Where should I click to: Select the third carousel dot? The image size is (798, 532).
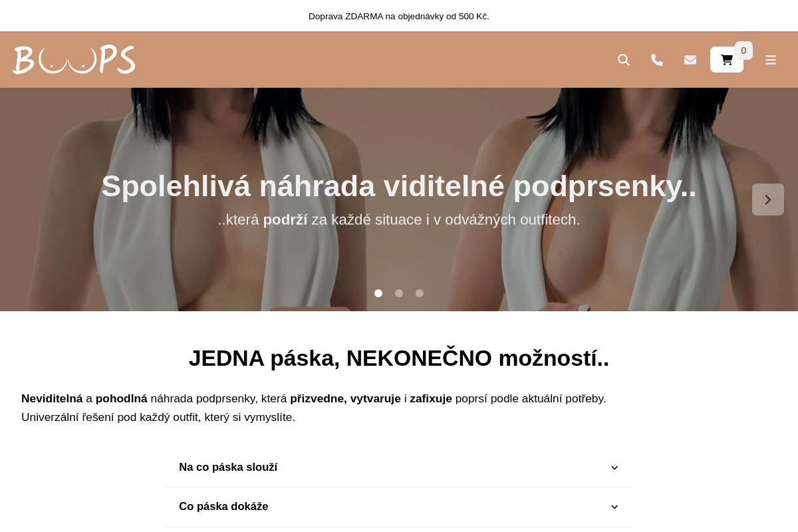point(420,293)
